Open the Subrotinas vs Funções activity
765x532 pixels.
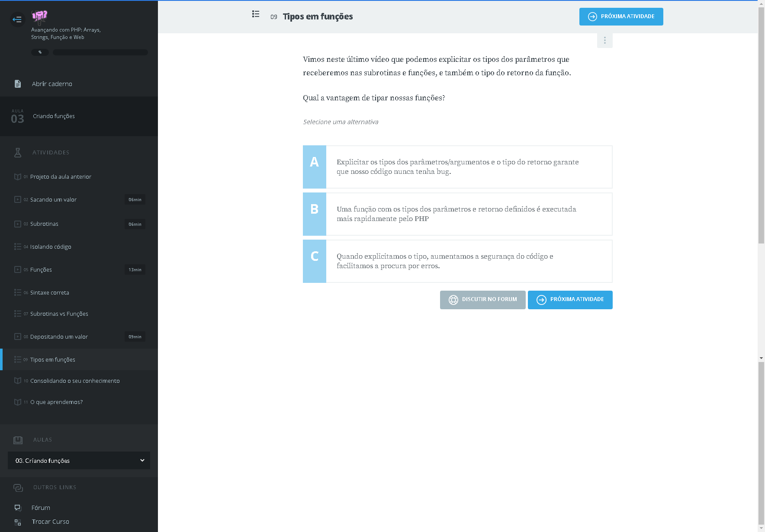point(59,314)
